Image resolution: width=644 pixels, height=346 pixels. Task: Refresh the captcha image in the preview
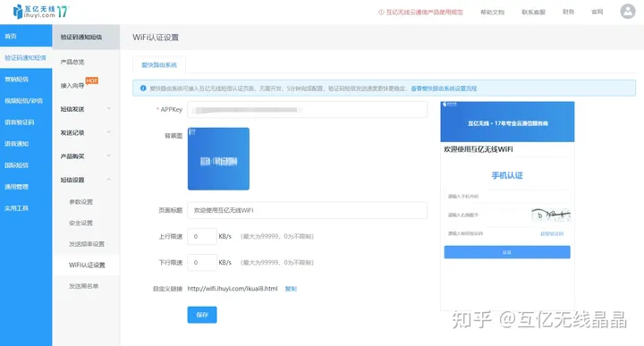(551, 215)
